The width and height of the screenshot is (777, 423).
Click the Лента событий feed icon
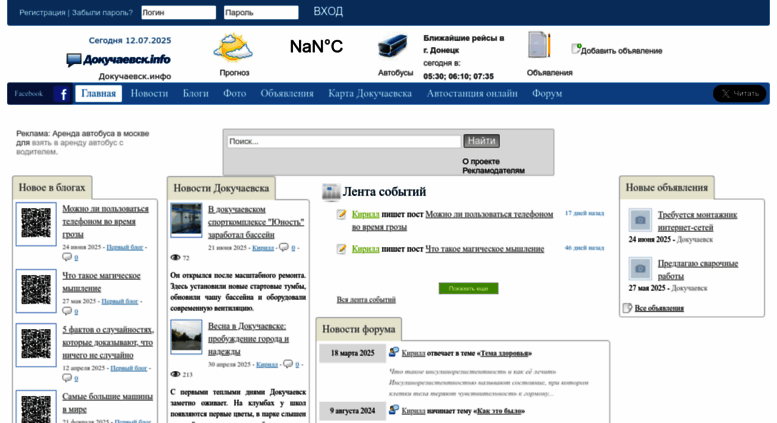coord(331,192)
